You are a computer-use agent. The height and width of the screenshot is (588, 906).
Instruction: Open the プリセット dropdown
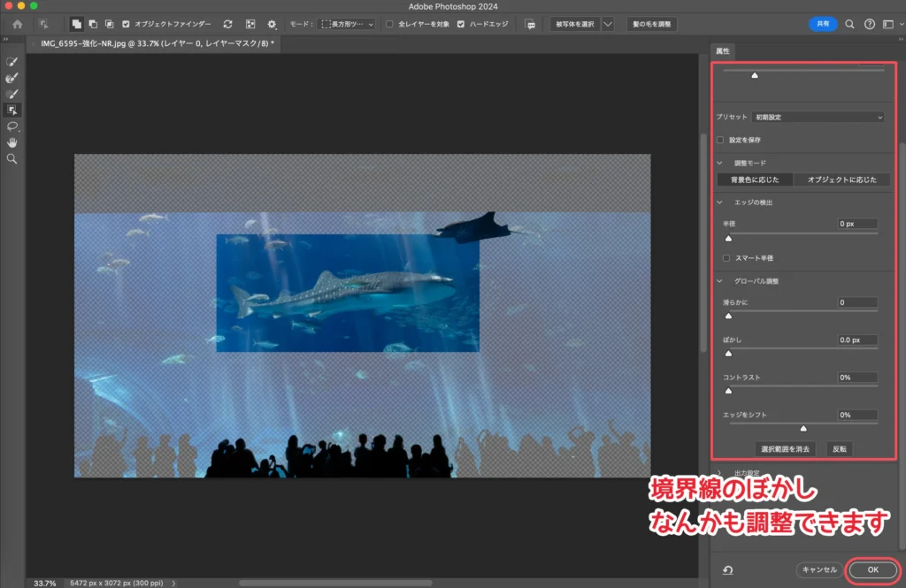[x=818, y=117]
